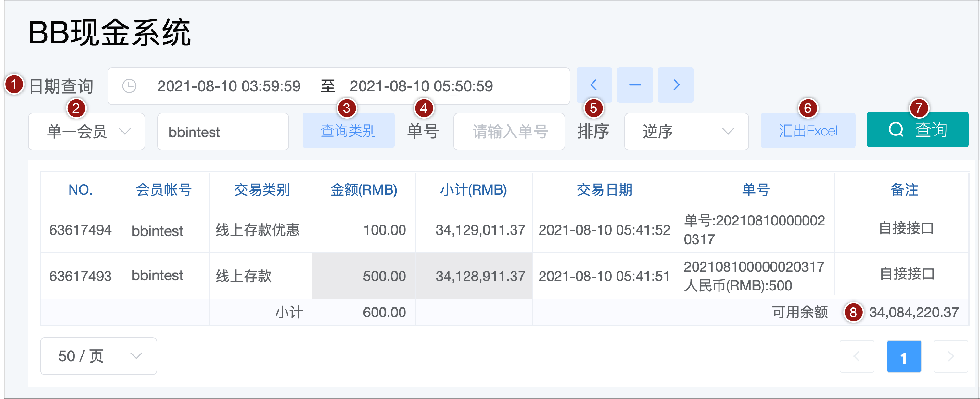Click previous page arrow in pagination

(856, 356)
